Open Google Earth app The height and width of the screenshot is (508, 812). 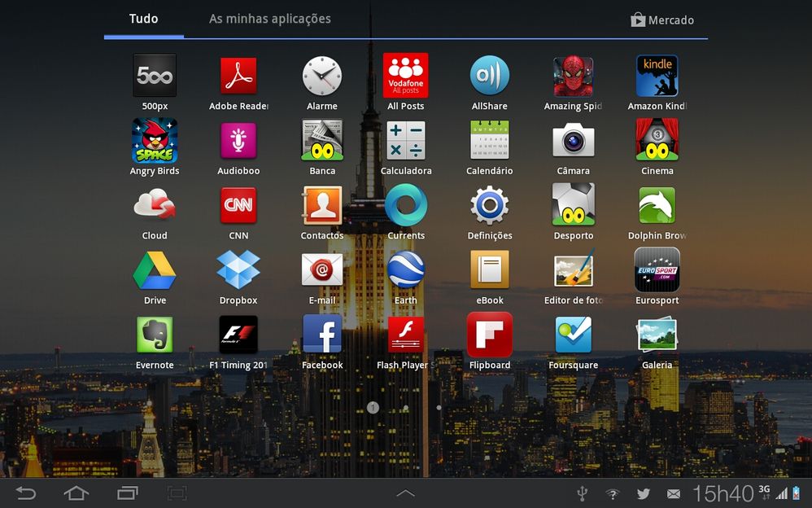click(406, 270)
